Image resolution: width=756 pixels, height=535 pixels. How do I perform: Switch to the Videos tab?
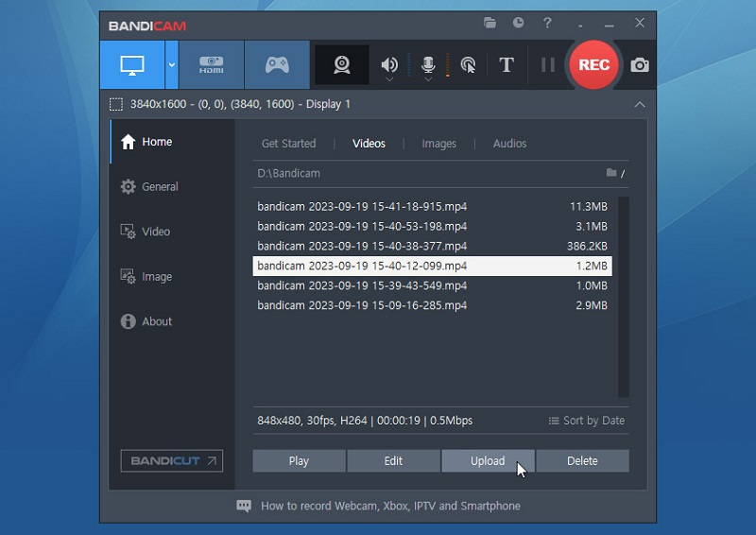click(369, 144)
